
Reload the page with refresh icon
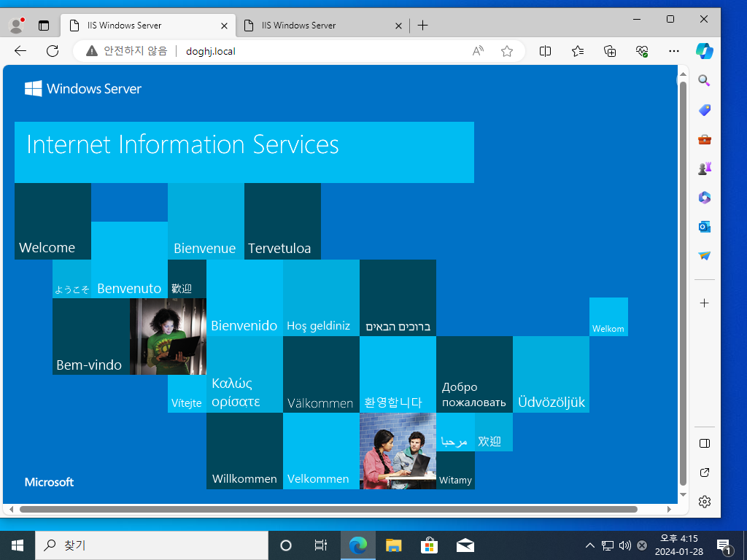pyautogui.click(x=53, y=51)
